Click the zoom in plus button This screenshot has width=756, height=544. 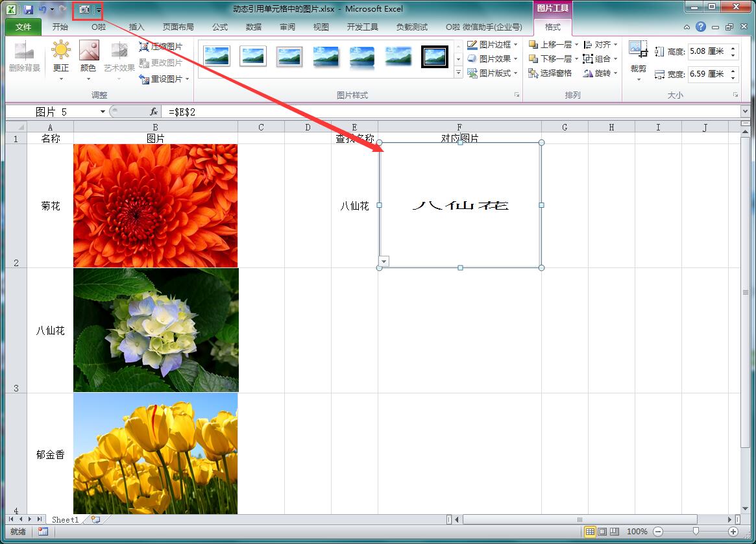click(733, 532)
